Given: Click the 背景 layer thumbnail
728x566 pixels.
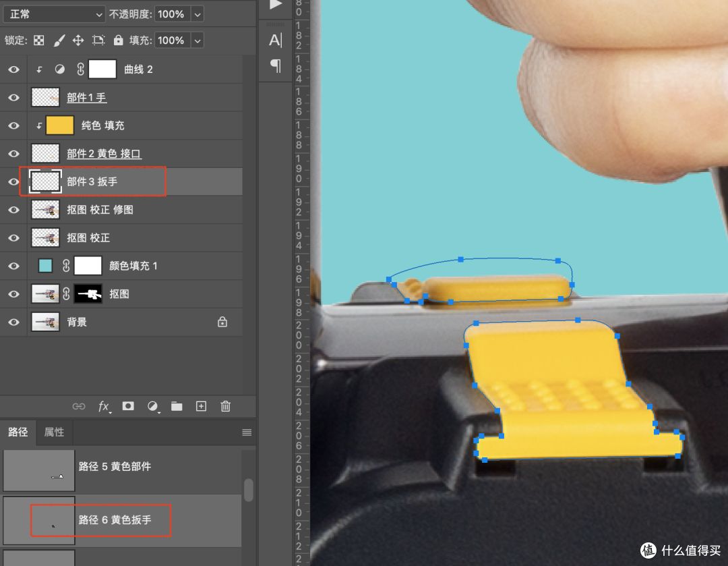Looking at the screenshot, I should point(46,322).
